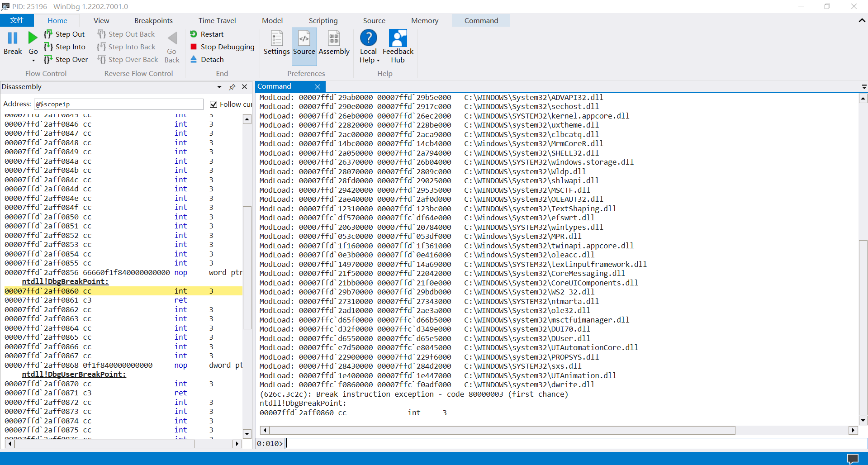Open Local Help icon

(368, 38)
